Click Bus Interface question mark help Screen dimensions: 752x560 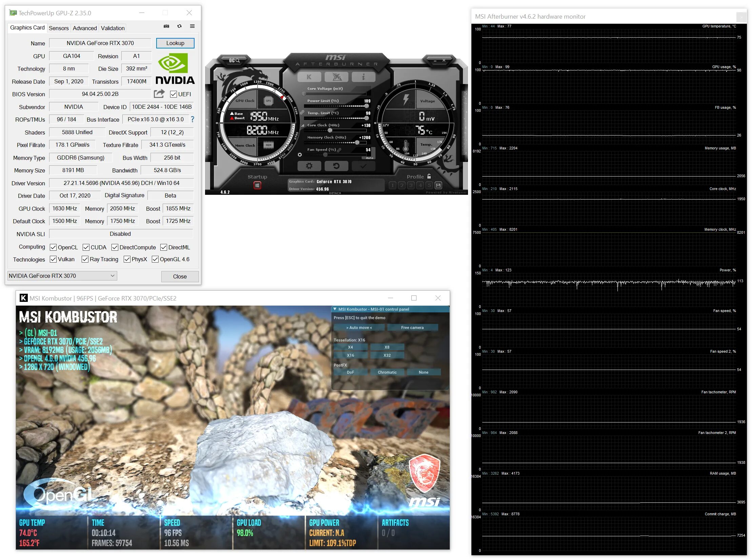coord(192,119)
